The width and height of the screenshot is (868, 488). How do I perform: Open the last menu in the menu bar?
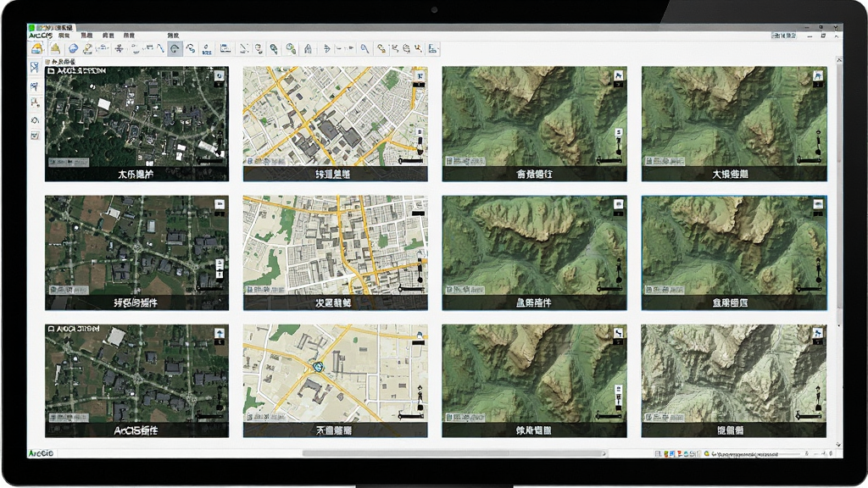point(173,36)
